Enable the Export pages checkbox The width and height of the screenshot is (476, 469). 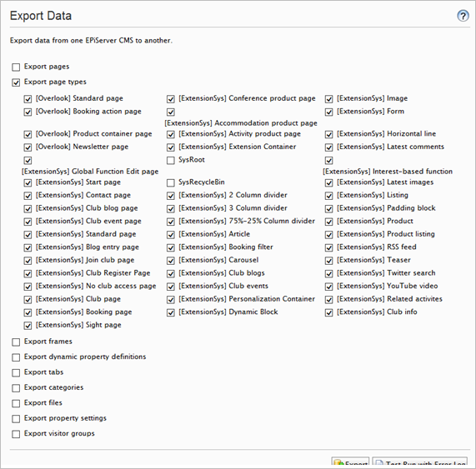tap(16, 67)
